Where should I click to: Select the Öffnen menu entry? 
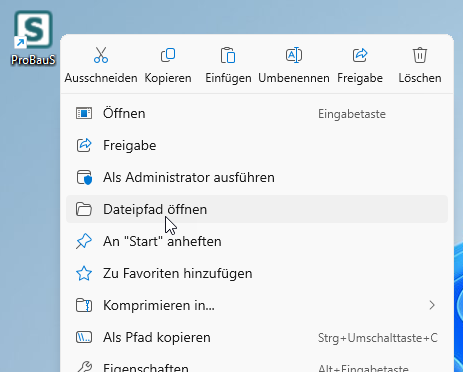[x=257, y=114]
